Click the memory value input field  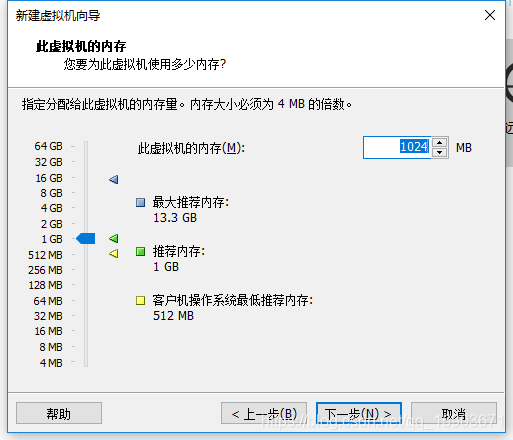point(397,147)
